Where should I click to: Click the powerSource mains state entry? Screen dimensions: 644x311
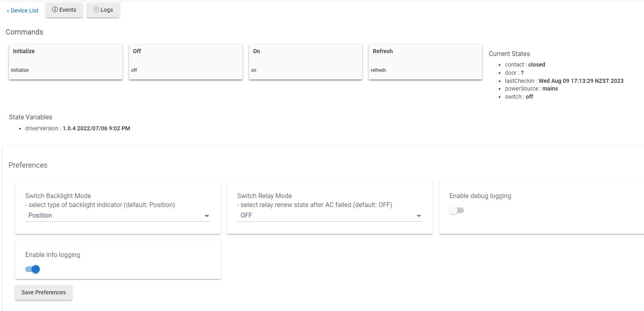531,89
